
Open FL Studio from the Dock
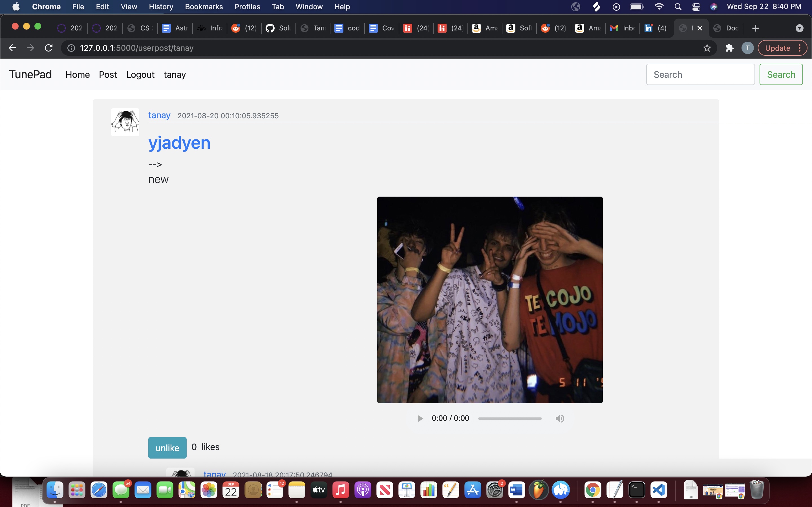(x=538, y=490)
